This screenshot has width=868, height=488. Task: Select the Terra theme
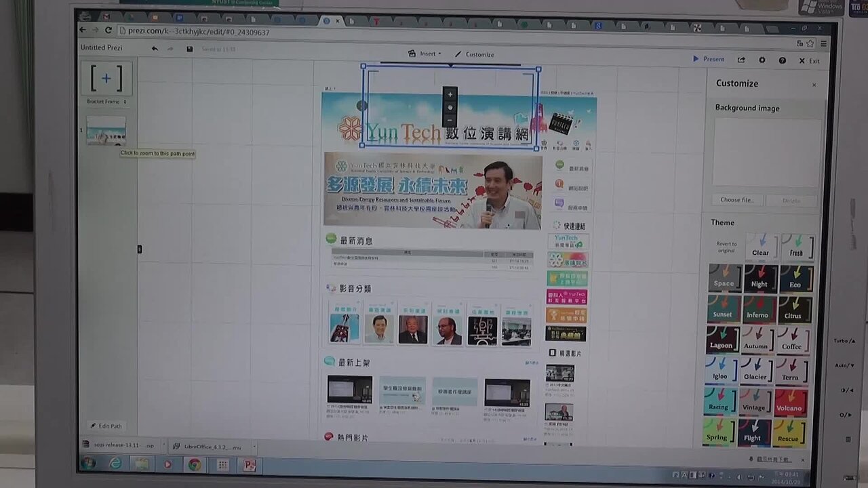(x=791, y=371)
